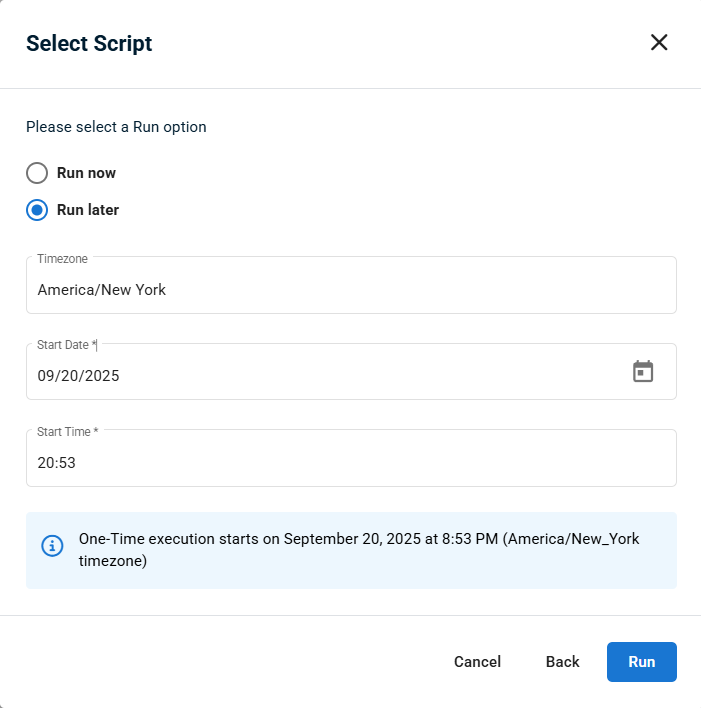Click the 20:53 start time value
The image size is (701, 708).
tap(56, 463)
